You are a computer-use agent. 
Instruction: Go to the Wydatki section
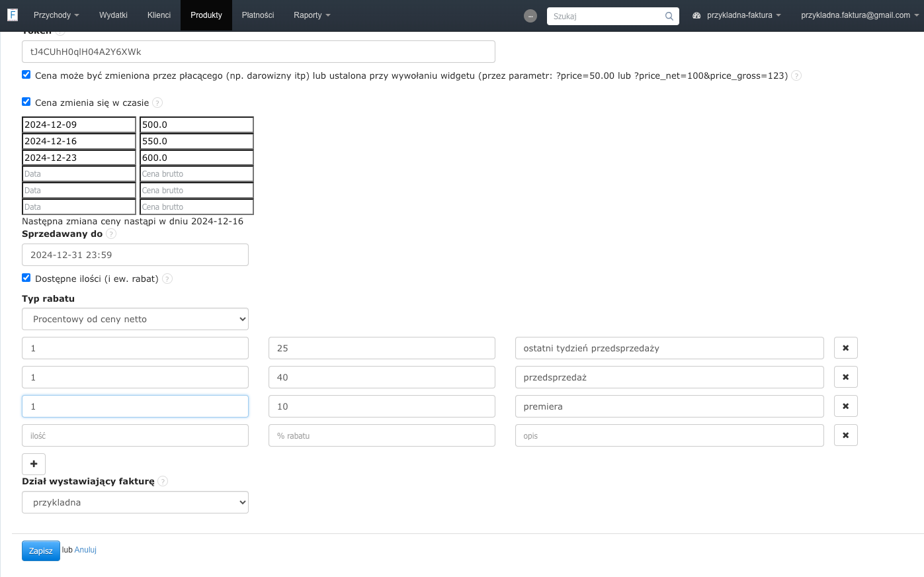(x=113, y=15)
